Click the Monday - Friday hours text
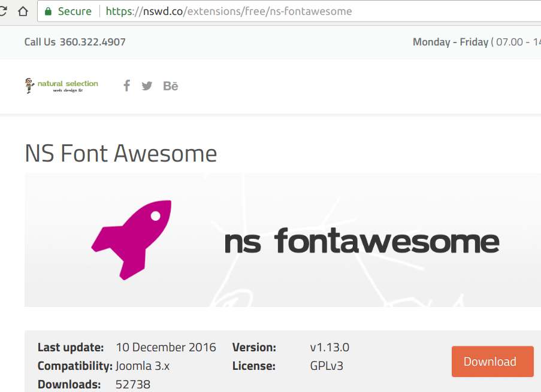The image size is (541, 392). click(450, 42)
